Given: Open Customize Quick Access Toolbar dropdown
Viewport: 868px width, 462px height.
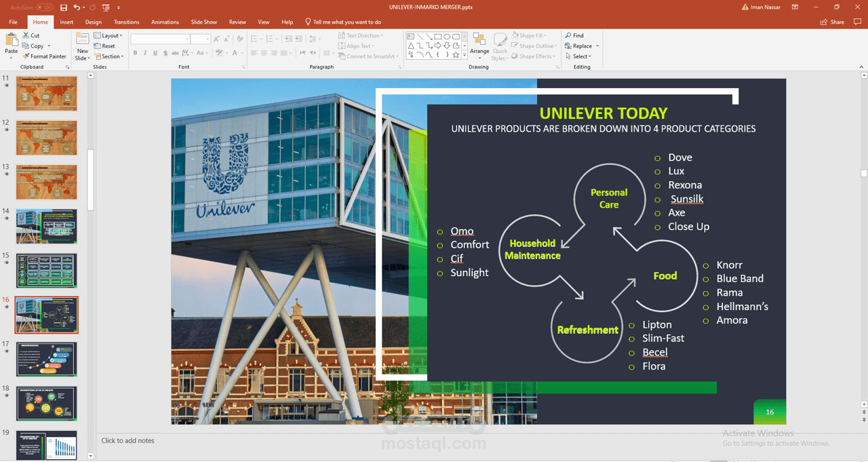Looking at the screenshot, I should [120, 7].
